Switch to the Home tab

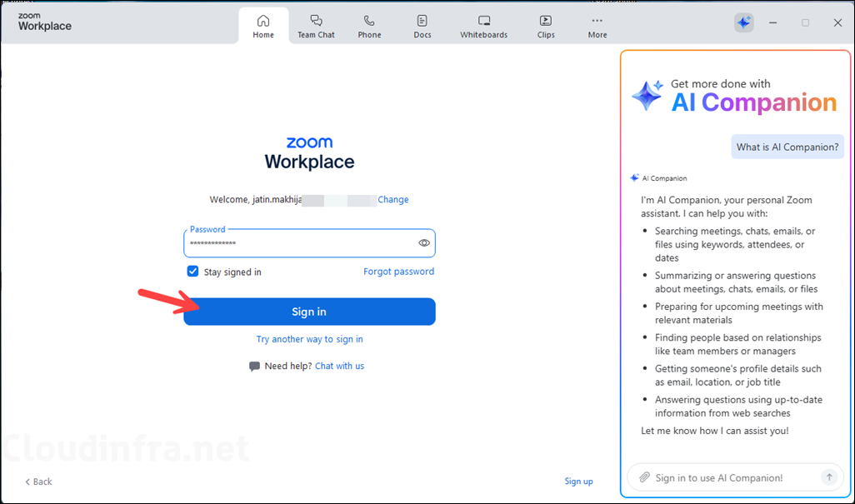[263, 23]
